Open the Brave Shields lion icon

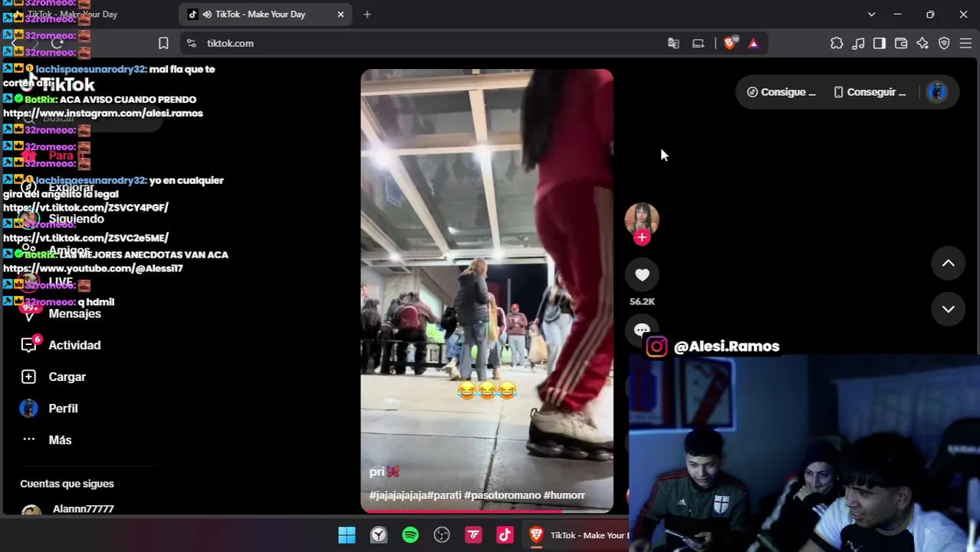point(729,44)
